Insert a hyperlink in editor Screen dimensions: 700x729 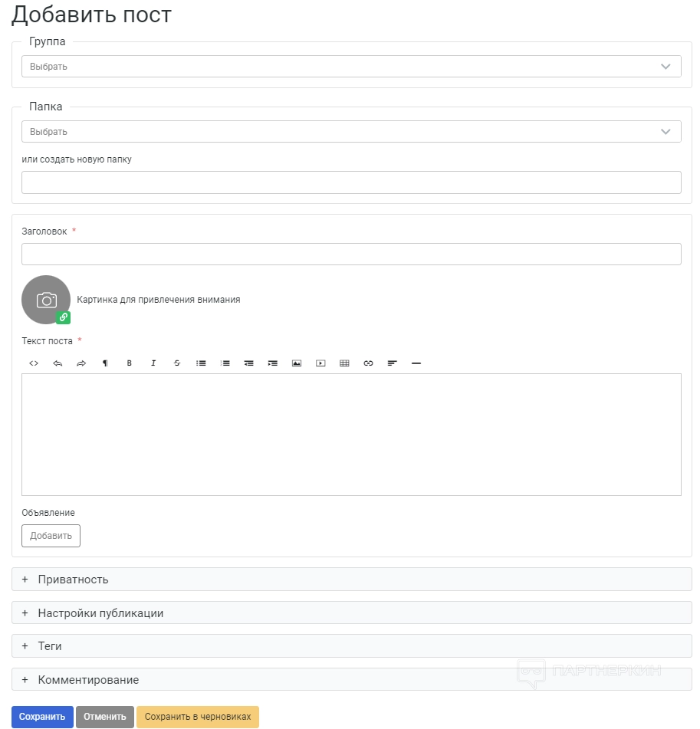(x=368, y=363)
